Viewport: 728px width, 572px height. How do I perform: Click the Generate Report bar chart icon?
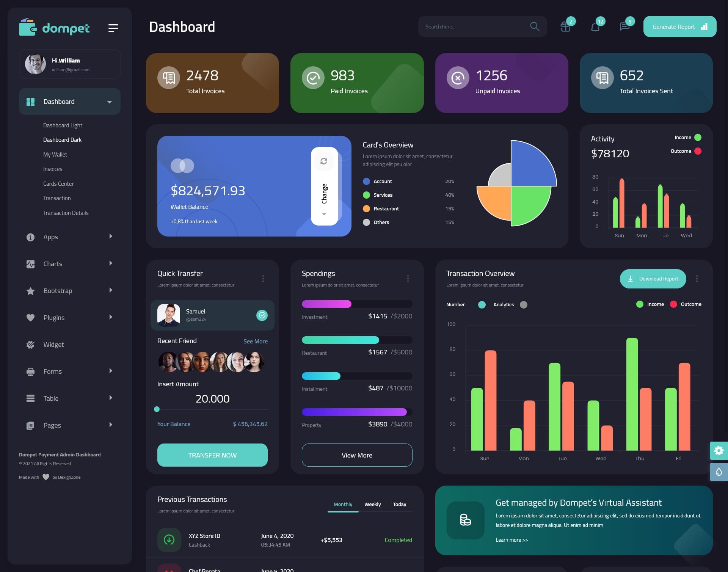(704, 27)
